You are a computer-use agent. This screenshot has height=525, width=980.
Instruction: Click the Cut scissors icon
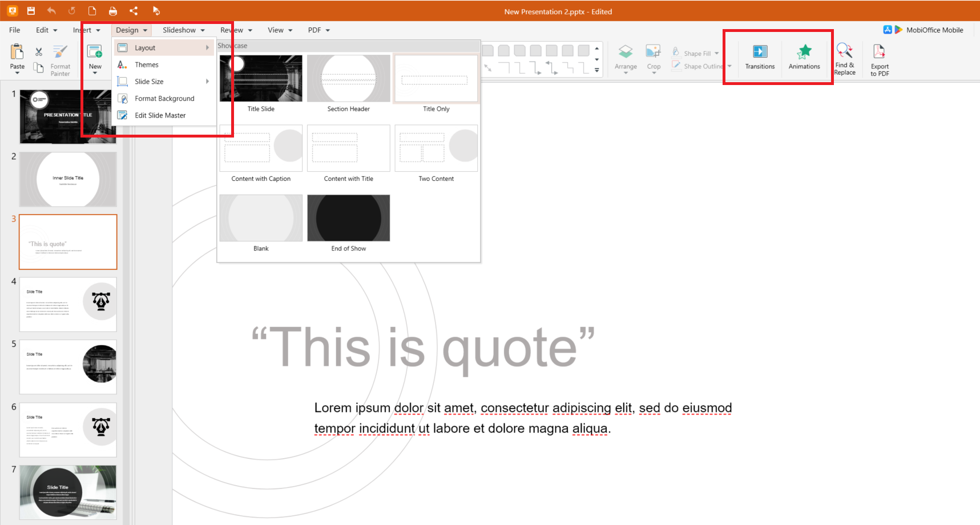(x=39, y=52)
